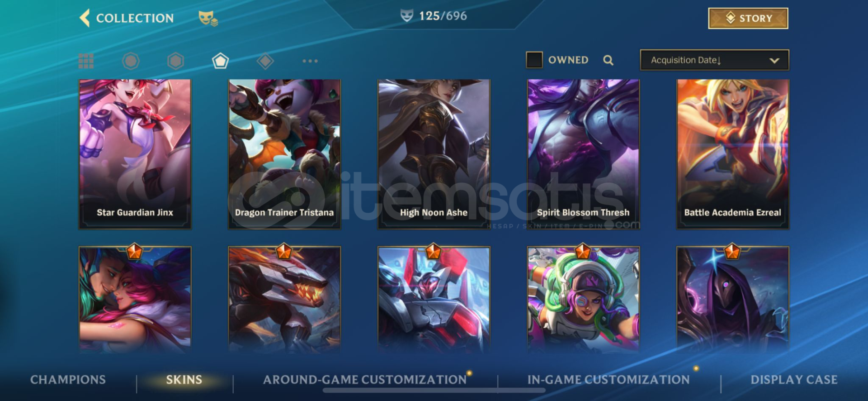Open the Spirit Blossom Thresh skin card

(x=583, y=154)
